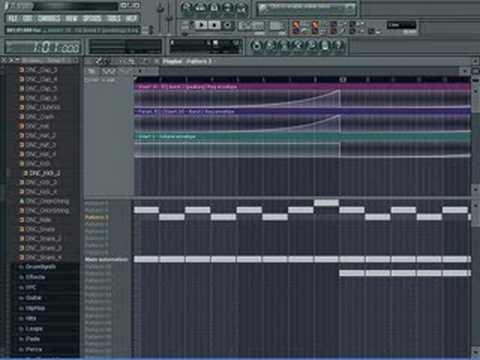Screen dimensions: 480x360
Task: Select the purple automation clip header
Action: [302, 111]
